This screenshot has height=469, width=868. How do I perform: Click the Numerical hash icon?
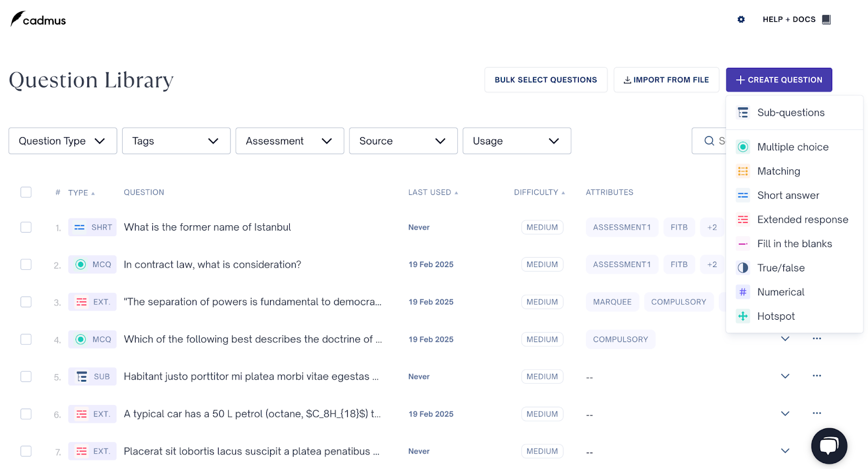pyautogui.click(x=743, y=292)
